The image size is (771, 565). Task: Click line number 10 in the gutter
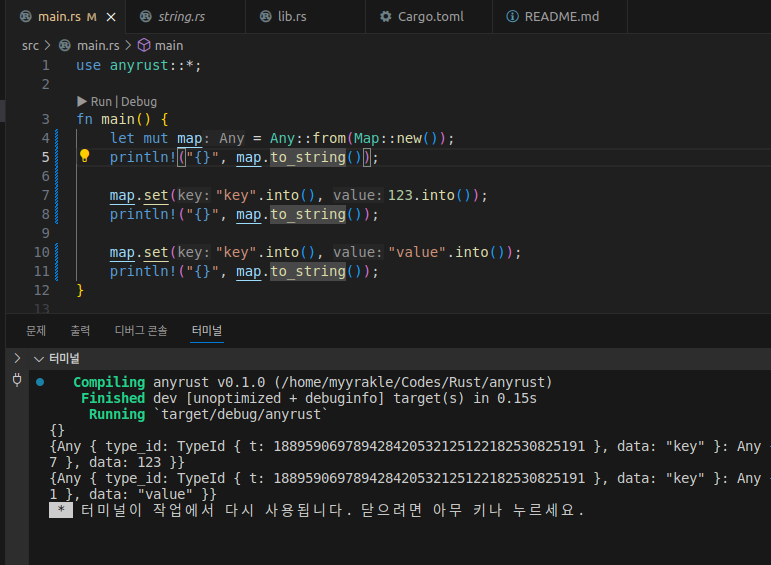41,252
